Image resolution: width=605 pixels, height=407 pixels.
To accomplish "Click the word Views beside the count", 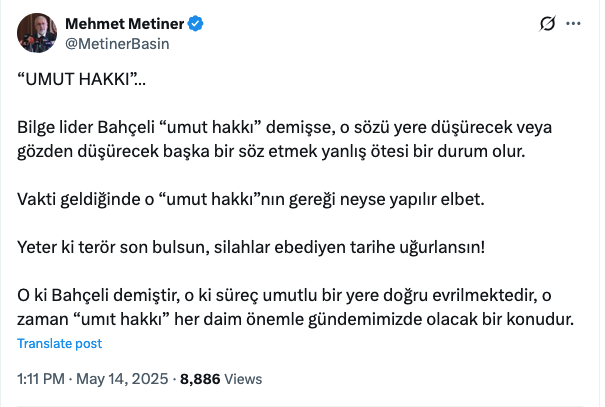I will click(x=244, y=379).
